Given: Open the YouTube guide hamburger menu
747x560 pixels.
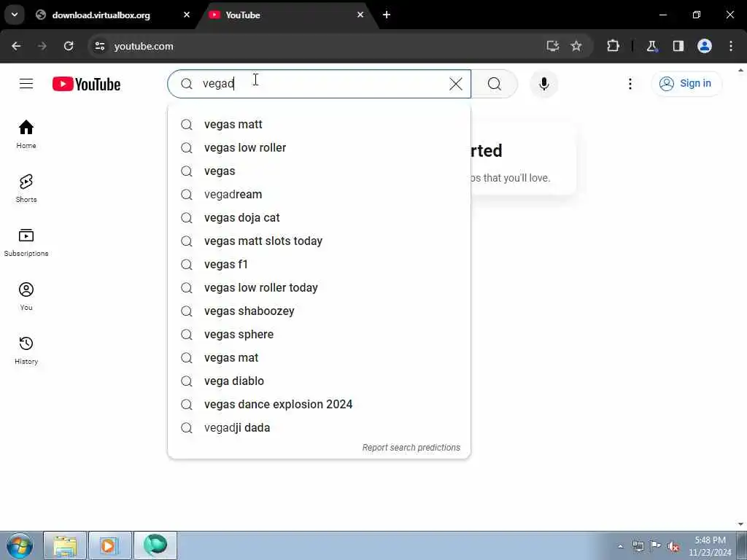Looking at the screenshot, I should pos(26,84).
